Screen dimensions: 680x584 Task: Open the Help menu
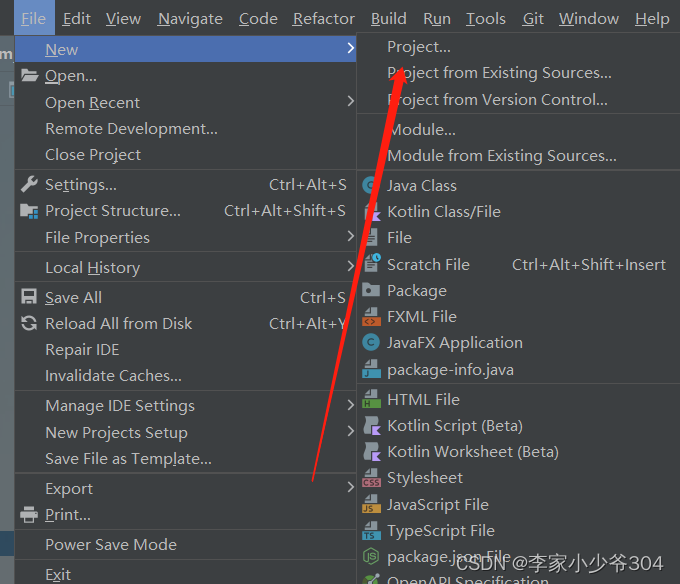[652, 19]
